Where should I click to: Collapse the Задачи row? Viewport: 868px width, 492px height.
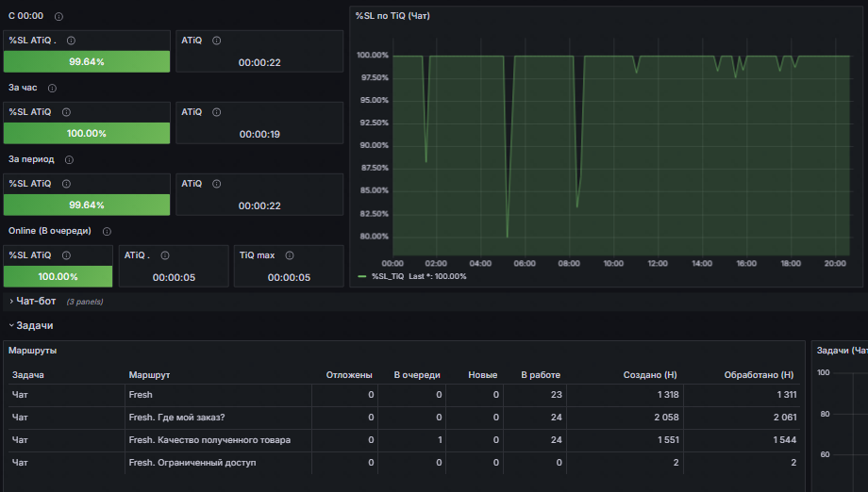click(x=34, y=325)
